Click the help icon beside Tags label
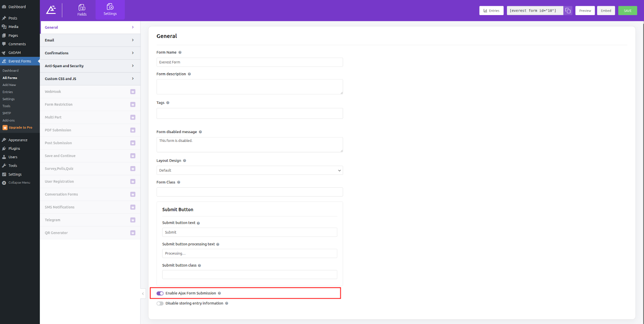The image size is (644, 324). pyautogui.click(x=168, y=103)
